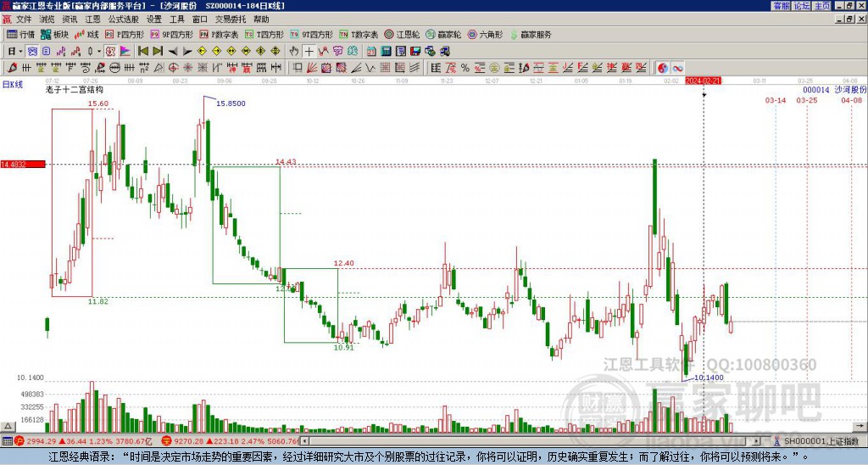The image size is (868, 465).
Task: Click the 2994.29 index status value
Action: click(41, 441)
